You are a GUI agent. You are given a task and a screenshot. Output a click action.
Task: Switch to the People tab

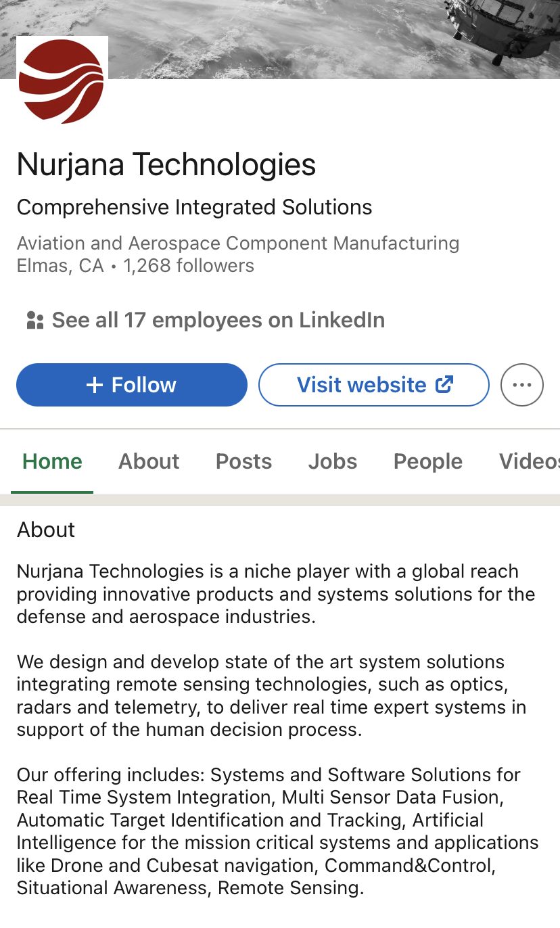click(x=428, y=461)
